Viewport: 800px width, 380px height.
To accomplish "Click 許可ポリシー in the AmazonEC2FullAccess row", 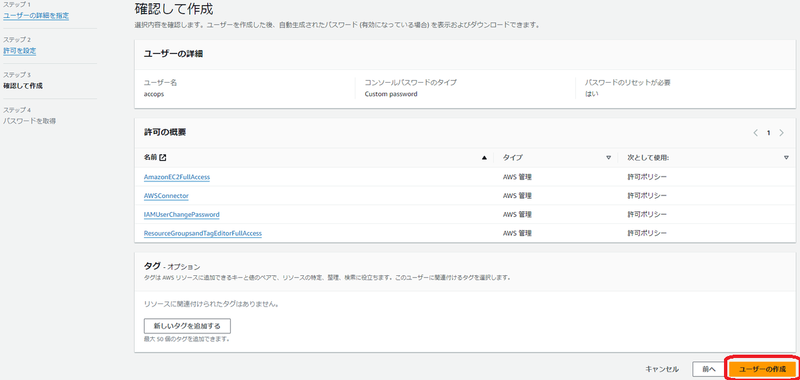I will [647, 177].
